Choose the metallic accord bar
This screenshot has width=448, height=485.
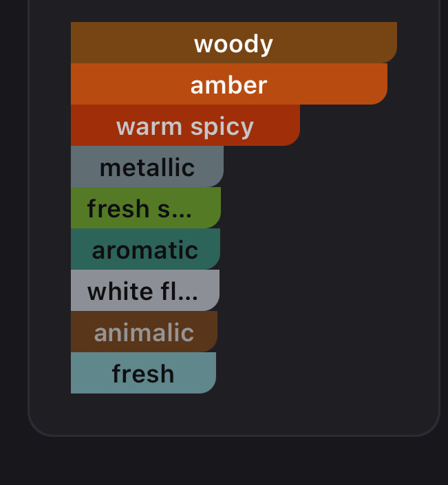[x=147, y=166]
